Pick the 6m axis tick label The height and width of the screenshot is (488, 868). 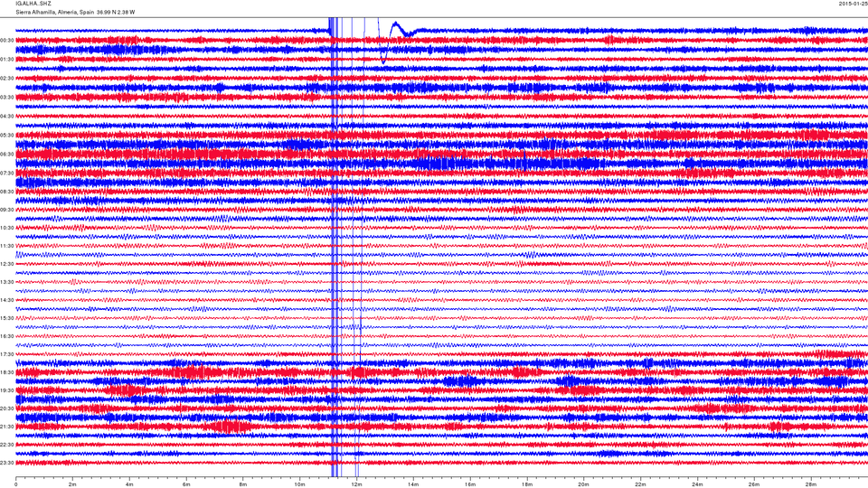click(186, 484)
